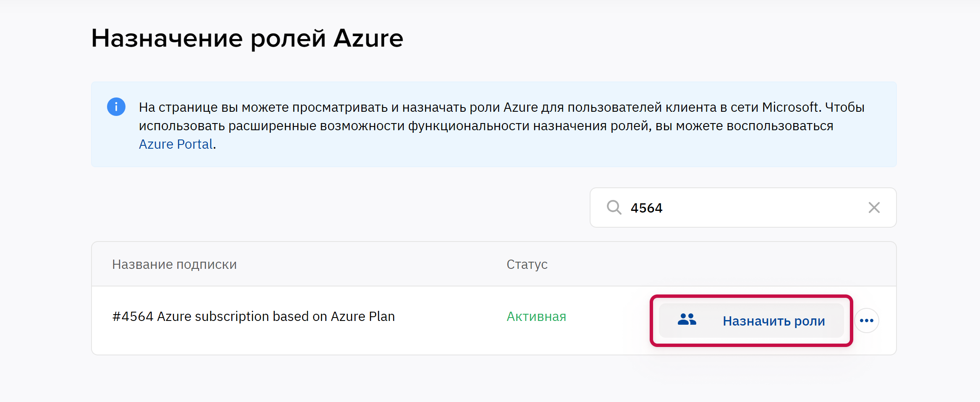The height and width of the screenshot is (402, 980).
Task: Click the word Microsoft in the info banner
Action: point(790,107)
